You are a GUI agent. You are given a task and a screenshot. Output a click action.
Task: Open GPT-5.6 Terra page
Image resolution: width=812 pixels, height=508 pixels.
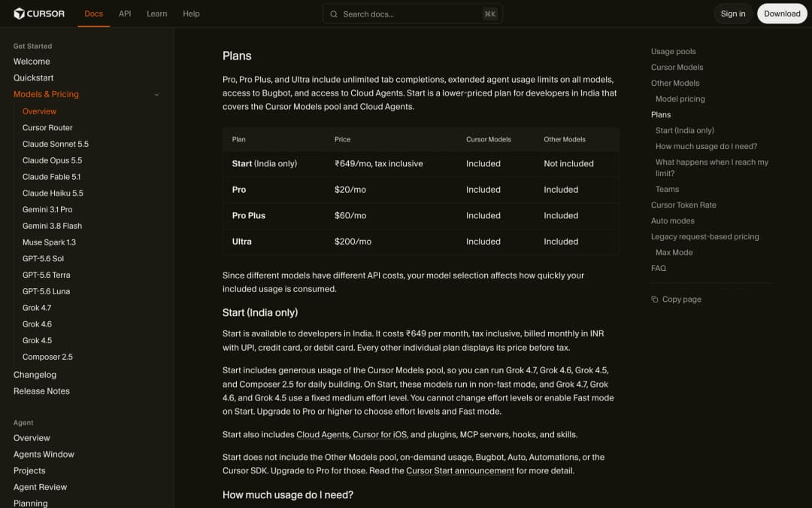[x=46, y=275]
